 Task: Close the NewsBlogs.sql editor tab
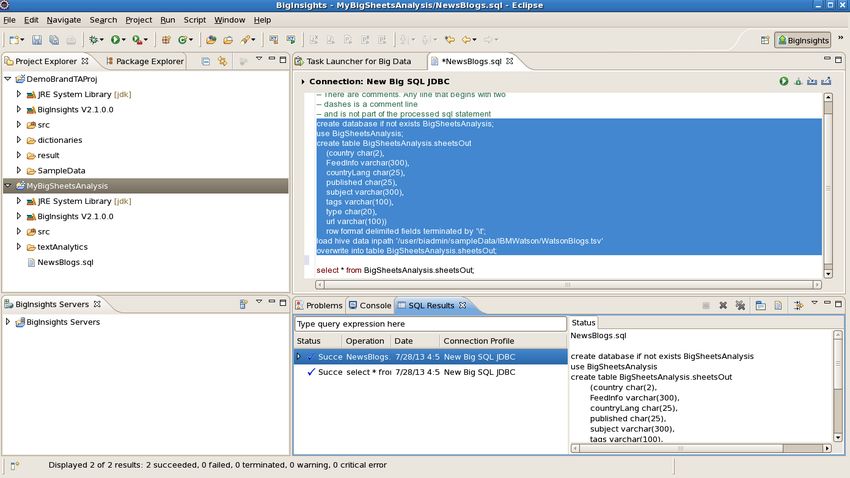[510, 61]
